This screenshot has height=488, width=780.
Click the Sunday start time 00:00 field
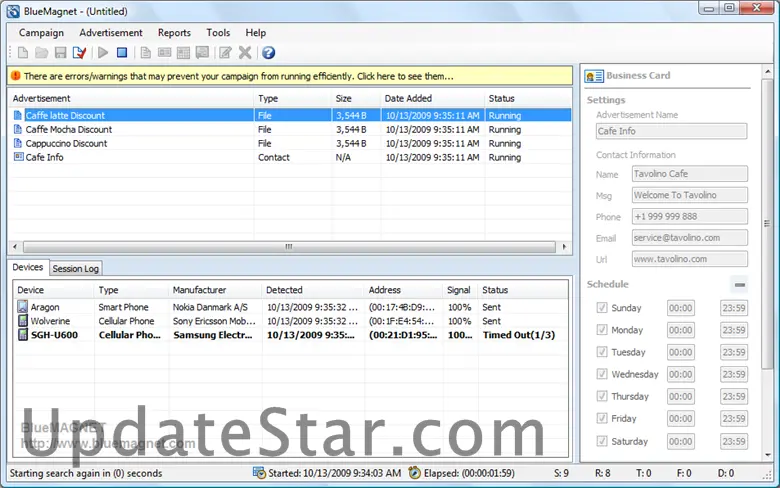(681, 308)
